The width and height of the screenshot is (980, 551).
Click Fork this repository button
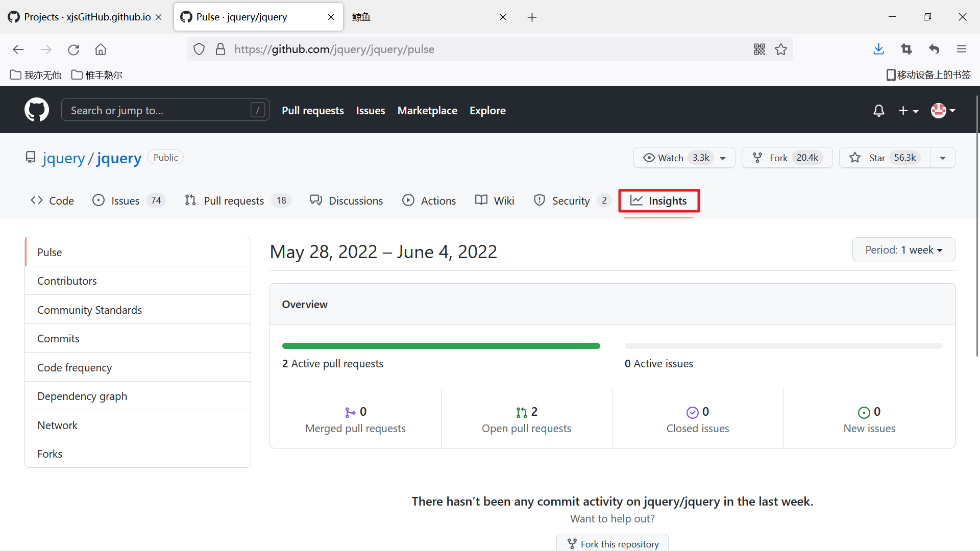point(612,543)
